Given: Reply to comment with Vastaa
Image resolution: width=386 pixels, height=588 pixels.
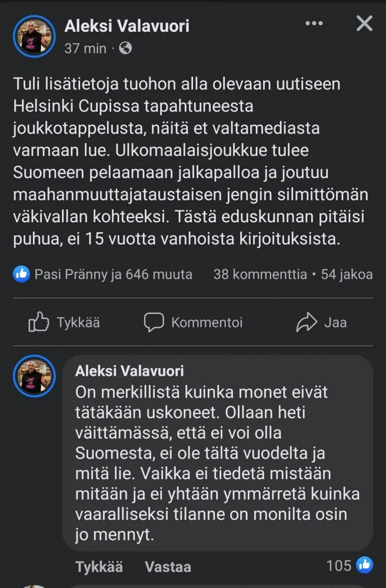Looking at the screenshot, I should [x=168, y=566].
